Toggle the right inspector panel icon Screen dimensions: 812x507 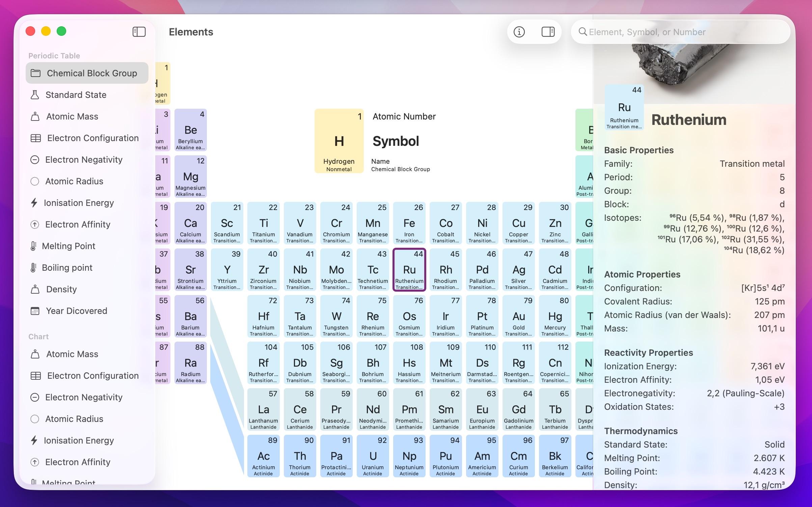click(548, 32)
